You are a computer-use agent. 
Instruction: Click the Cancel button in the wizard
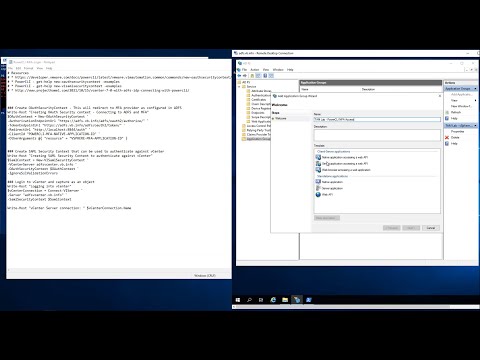pos(431,228)
